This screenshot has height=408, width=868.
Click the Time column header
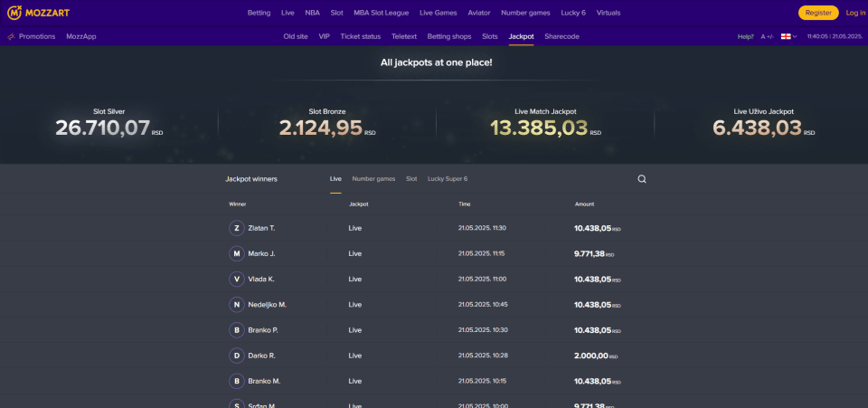(464, 204)
